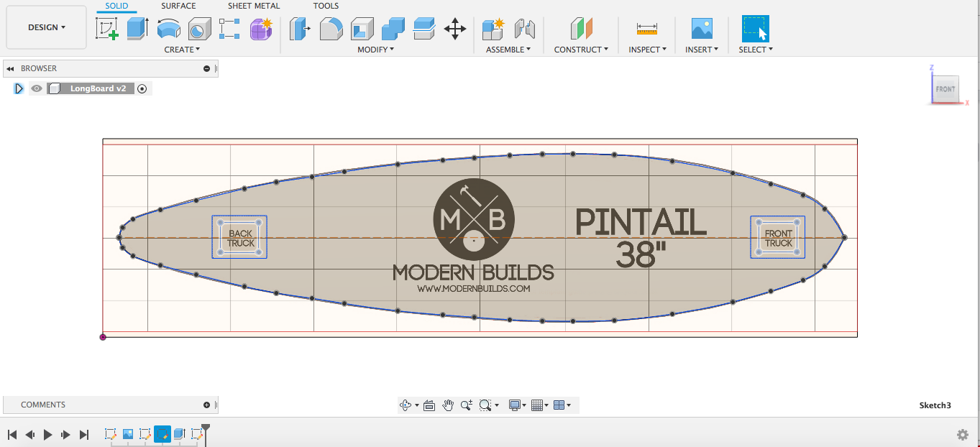Jump to timeline beginning
Viewport: 980px width, 447px height.
click(12, 435)
